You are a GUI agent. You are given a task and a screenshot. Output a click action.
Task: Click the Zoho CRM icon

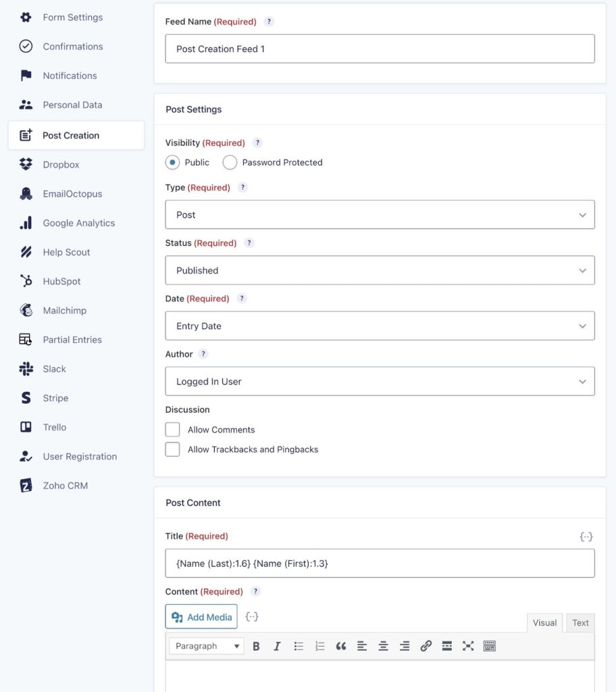pyautogui.click(x=26, y=485)
